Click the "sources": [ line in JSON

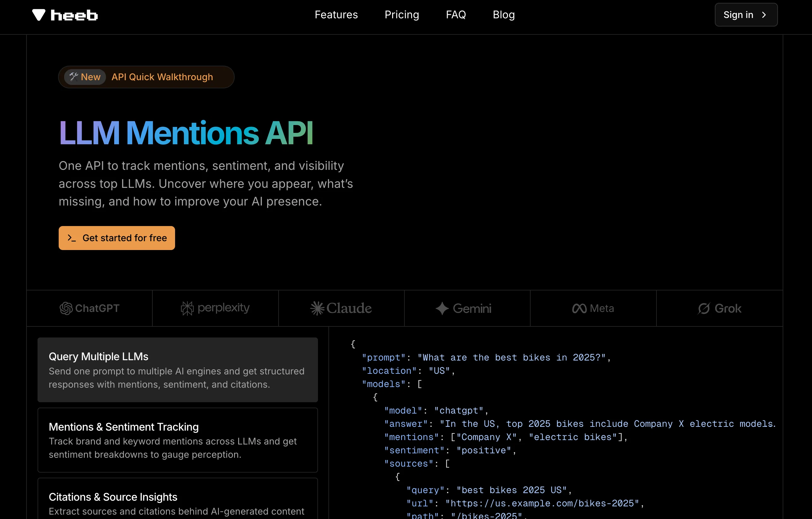417,464
